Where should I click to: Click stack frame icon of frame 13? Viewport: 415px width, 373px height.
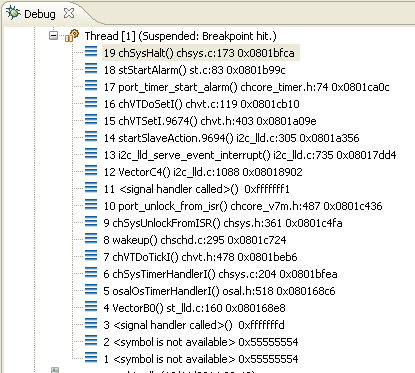click(x=91, y=153)
